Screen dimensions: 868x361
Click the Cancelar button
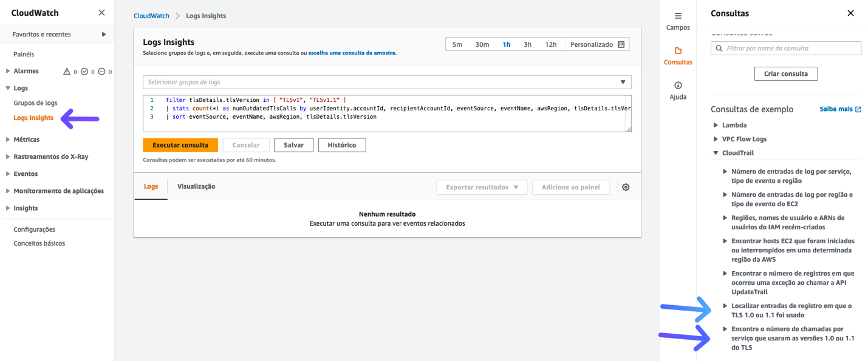pos(246,145)
